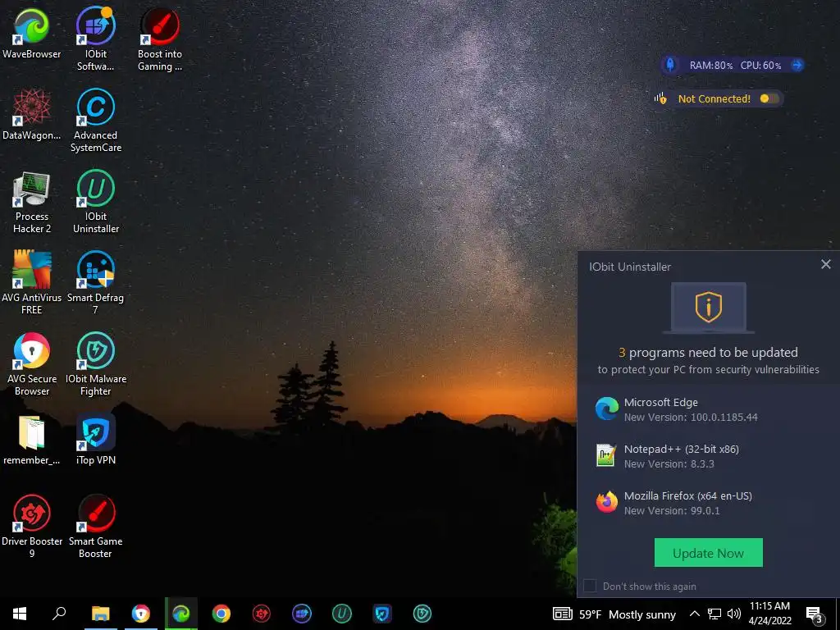Screen dimensions: 840x630
Task: Open IObit Malware Fighter taskbar icon
Action: click(x=422, y=614)
